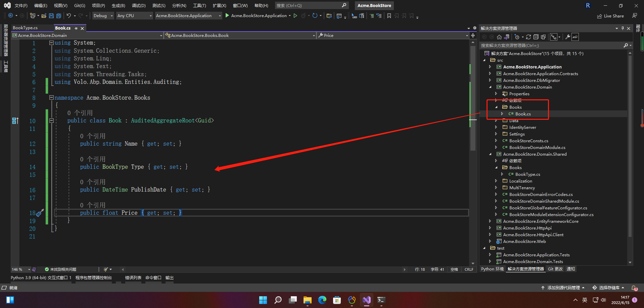
Task: Save the current file with the disk icon
Action: (51, 16)
